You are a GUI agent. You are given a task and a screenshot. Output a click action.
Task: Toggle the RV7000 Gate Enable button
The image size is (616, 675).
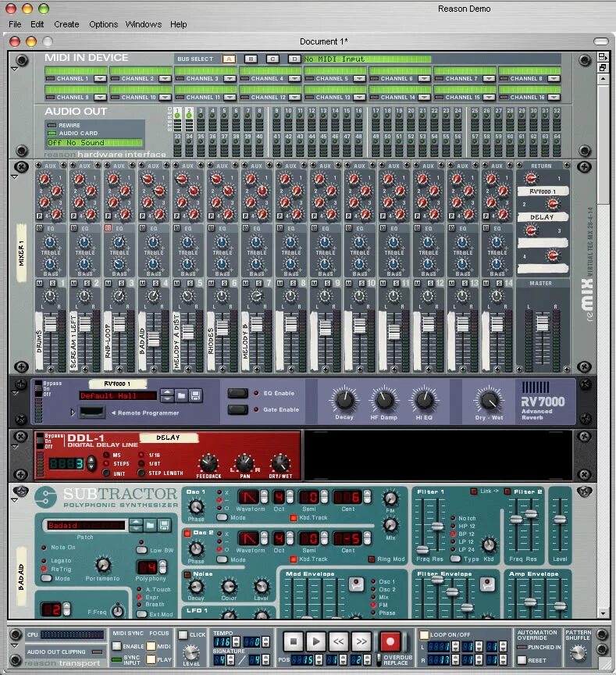pyautogui.click(x=237, y=409)
